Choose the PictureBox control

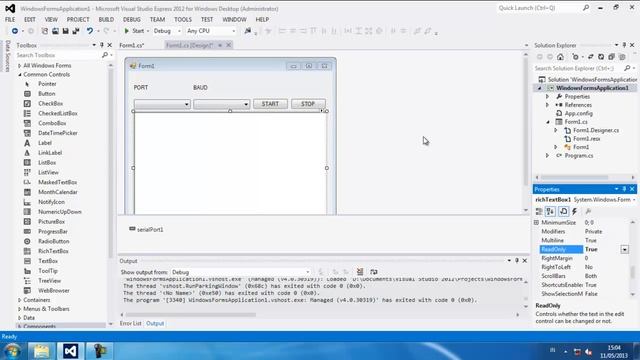51,222
